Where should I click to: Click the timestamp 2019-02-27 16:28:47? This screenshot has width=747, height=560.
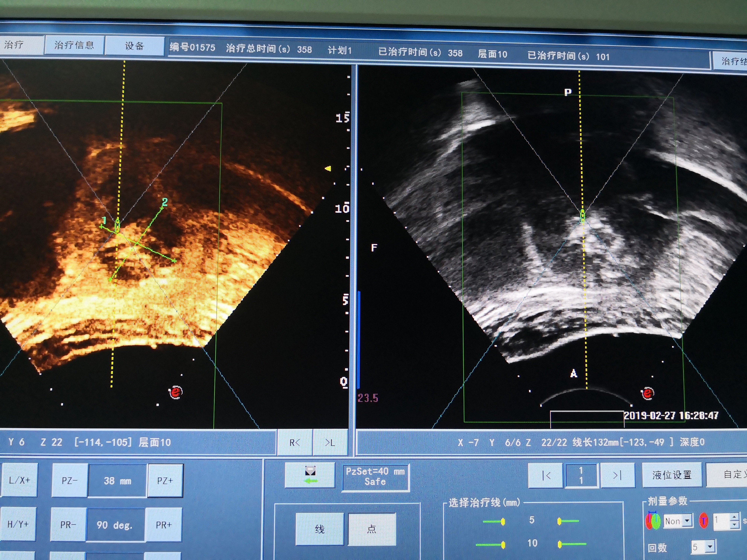click(x=671, y=415)
